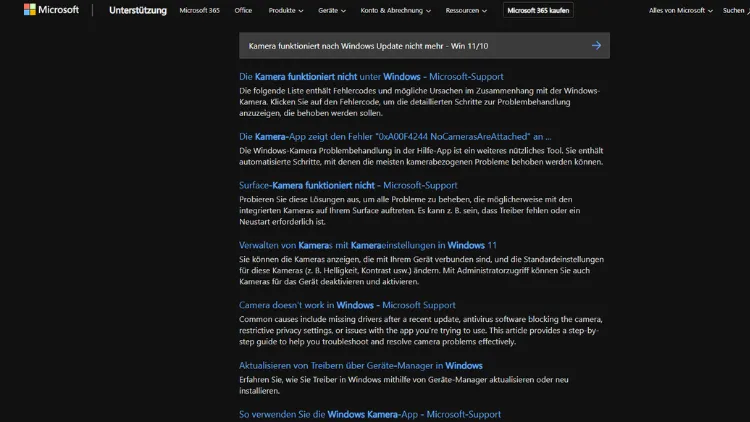Open 'Camera doesn't work in Windows' result
The height and width of the screenshot is (422, 750).
[347, 305]
